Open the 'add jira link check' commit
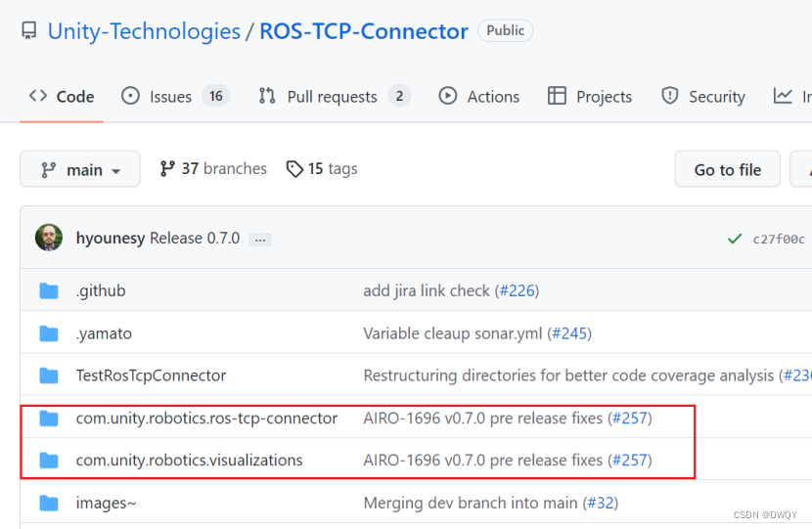Screen dimensions: 812x529 point(427,290)
